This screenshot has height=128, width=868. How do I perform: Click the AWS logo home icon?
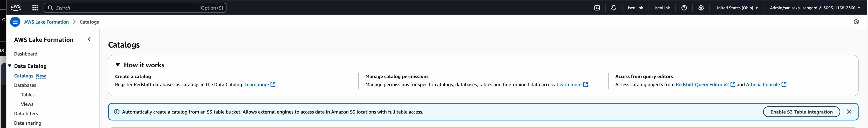tap(15, 7)
